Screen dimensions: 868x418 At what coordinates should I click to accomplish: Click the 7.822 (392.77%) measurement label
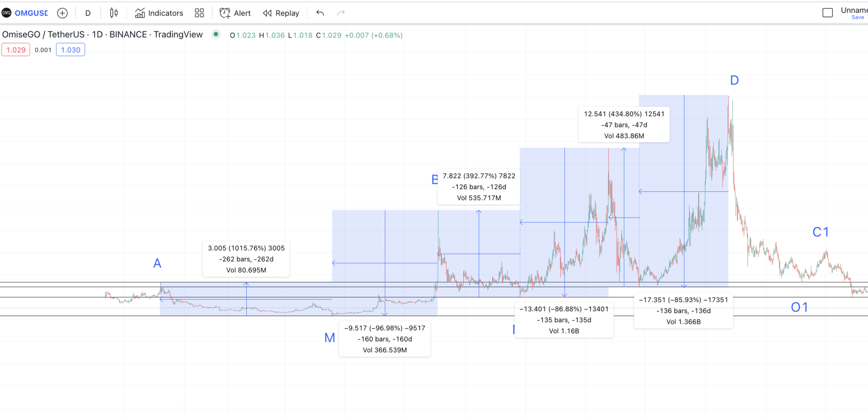pos(479,176)
